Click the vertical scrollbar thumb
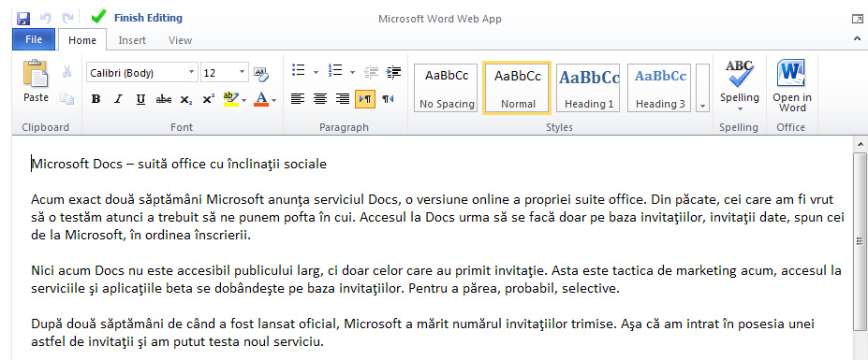This screenshot has width=868, height=360. click(x=861, y=241)
